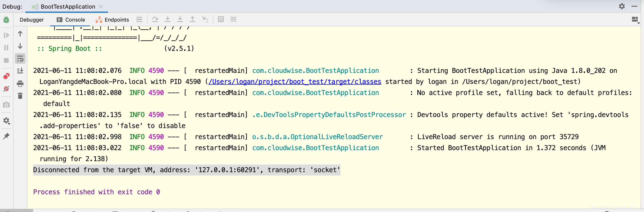Click the Stop process square icon
Viewport: 644px width, 212px height.
click(6, 60)
